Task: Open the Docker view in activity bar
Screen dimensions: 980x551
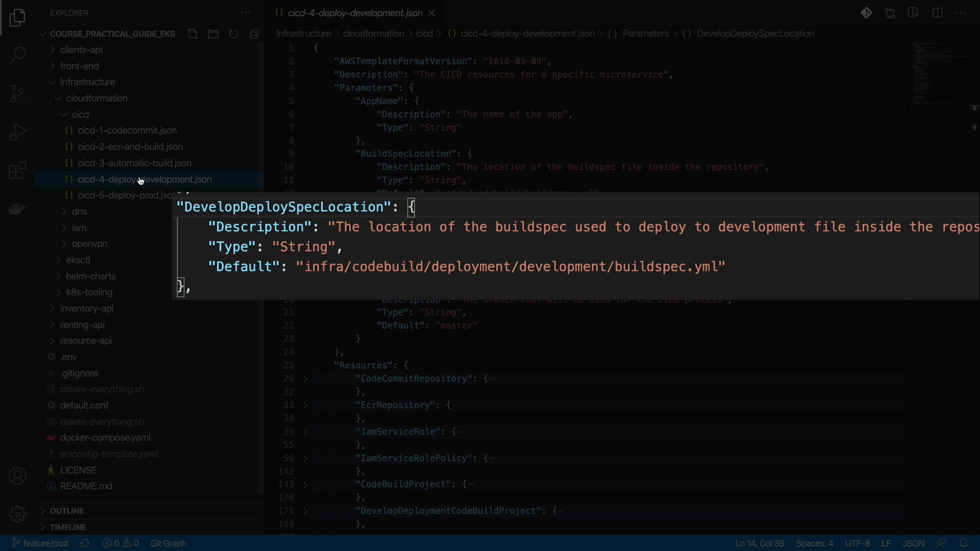Action: [17, 209]
